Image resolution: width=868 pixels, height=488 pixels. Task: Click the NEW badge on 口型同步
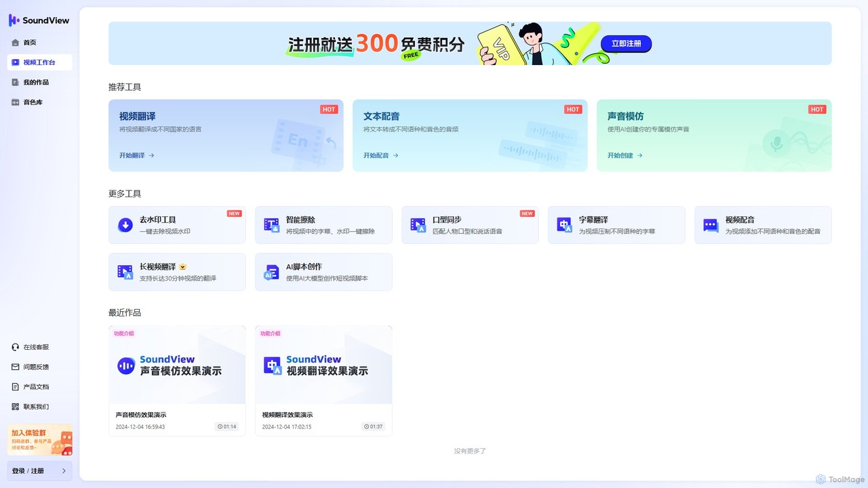point(527,213)
